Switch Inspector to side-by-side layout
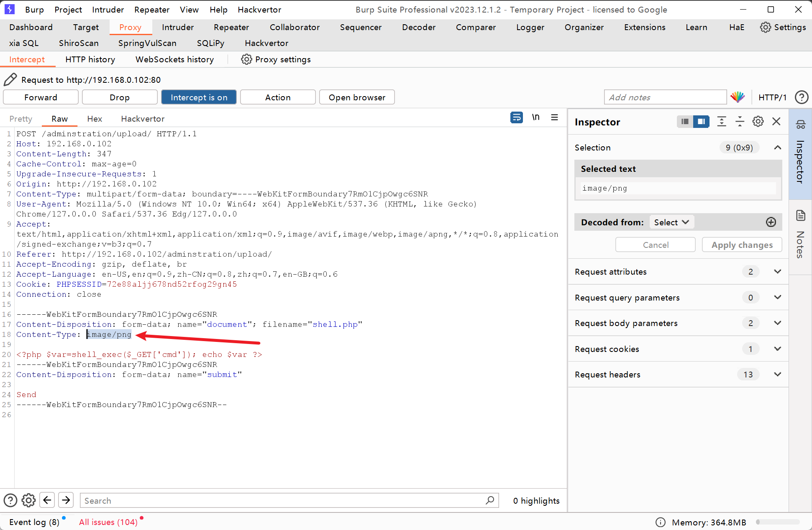 tap(701, 122)
